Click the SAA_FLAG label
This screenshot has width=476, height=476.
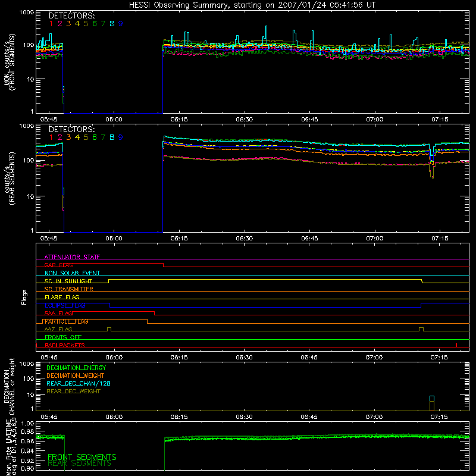coord(58,313)
